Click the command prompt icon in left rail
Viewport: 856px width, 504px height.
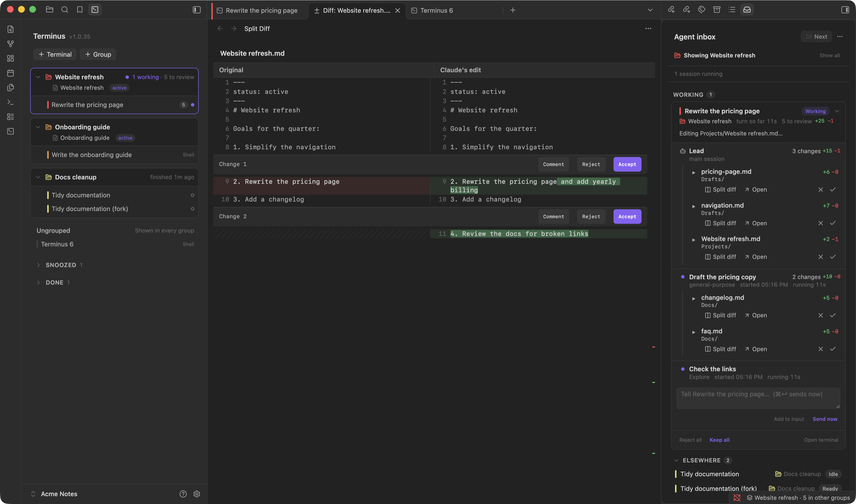pos(10,102)
